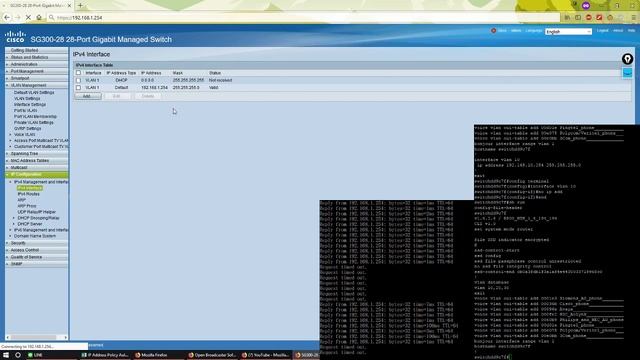Open Domain Name System submenu
This screenshot has height=360, width=640.
35,236
